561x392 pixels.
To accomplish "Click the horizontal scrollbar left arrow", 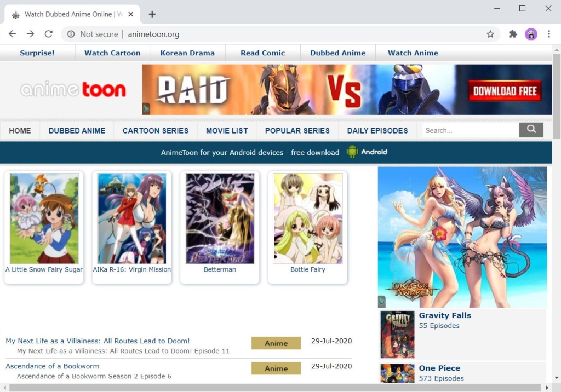I will 4,388.
